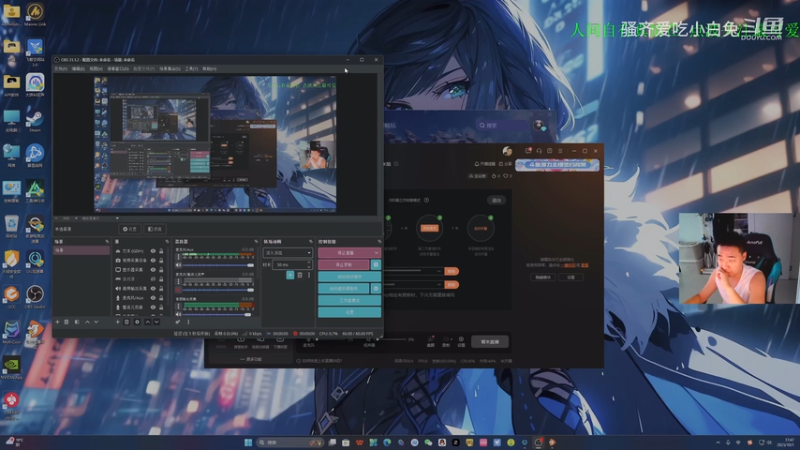Image resolution: width=800 pixels, height=450 pixels.
Task: Open the Docks menu in OBS
Action: pos(118,68)
